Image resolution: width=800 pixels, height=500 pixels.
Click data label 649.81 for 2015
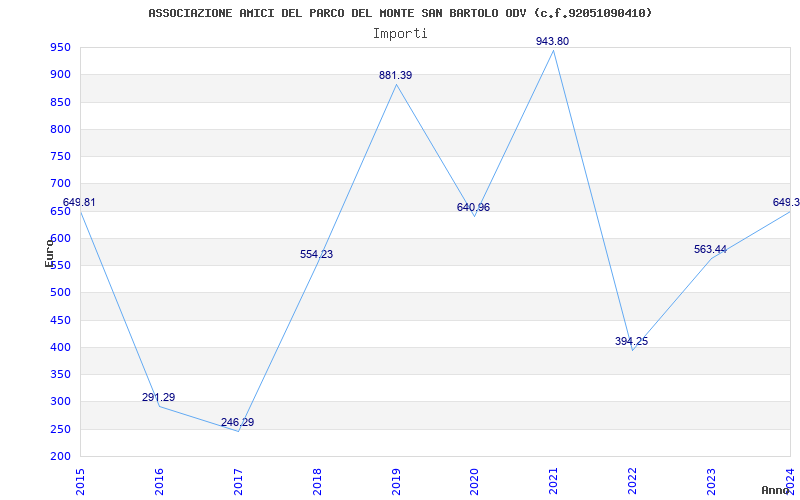(79, 203)
